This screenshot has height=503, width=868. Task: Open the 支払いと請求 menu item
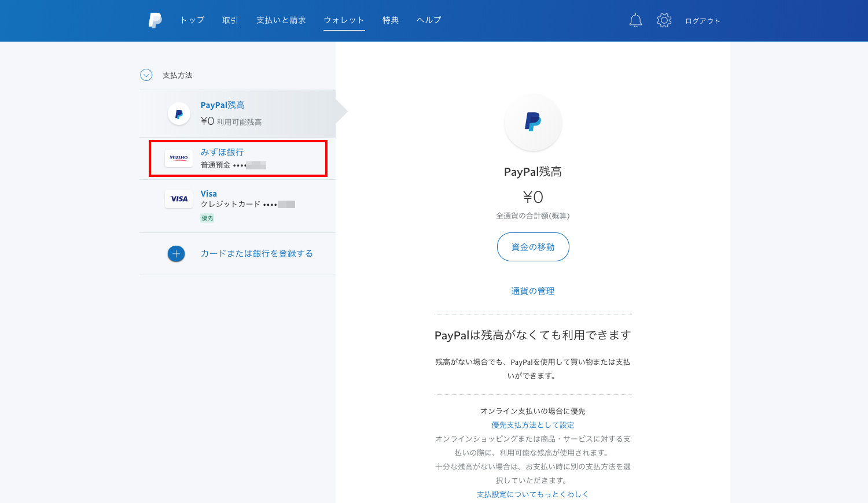pyautogui.click(x=281, y=20)
